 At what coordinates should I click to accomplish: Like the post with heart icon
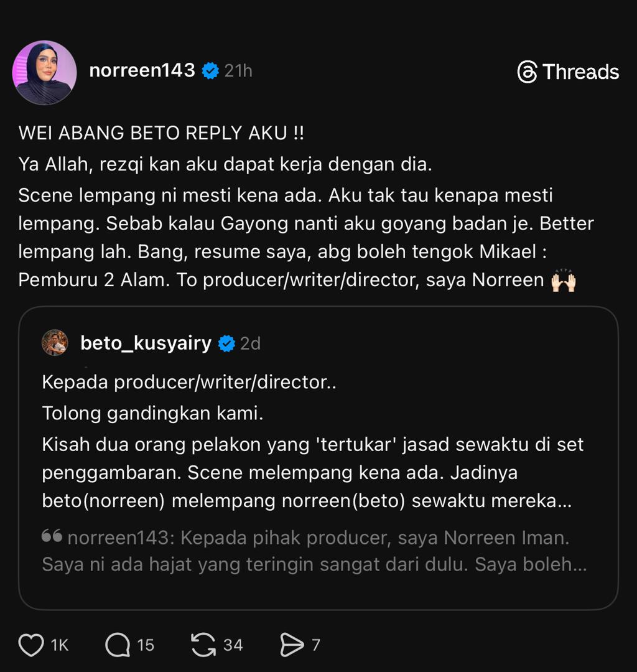(x=31, y=645)
